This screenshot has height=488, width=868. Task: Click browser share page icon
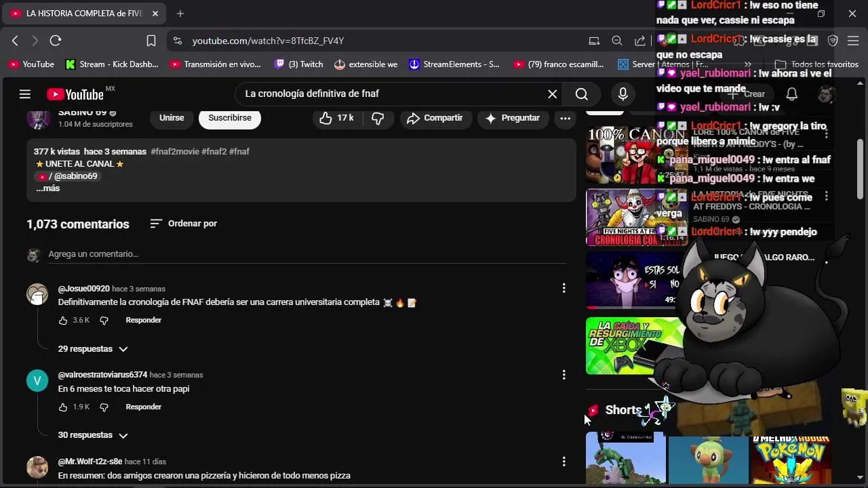click(x=639, y=41)
